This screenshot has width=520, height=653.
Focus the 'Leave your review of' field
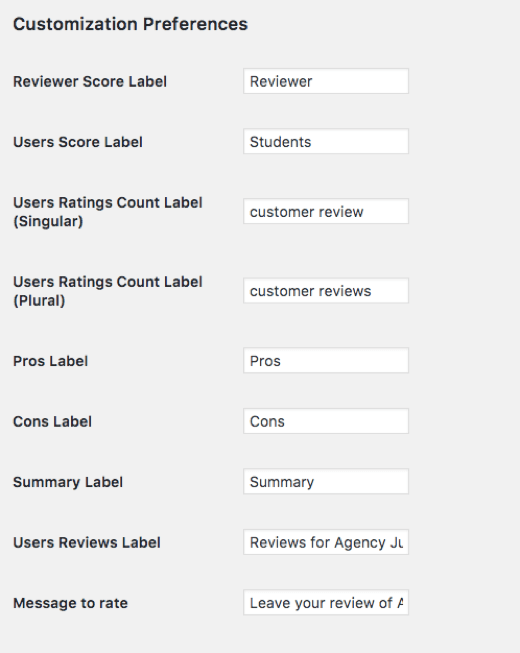tap(326, 603)
